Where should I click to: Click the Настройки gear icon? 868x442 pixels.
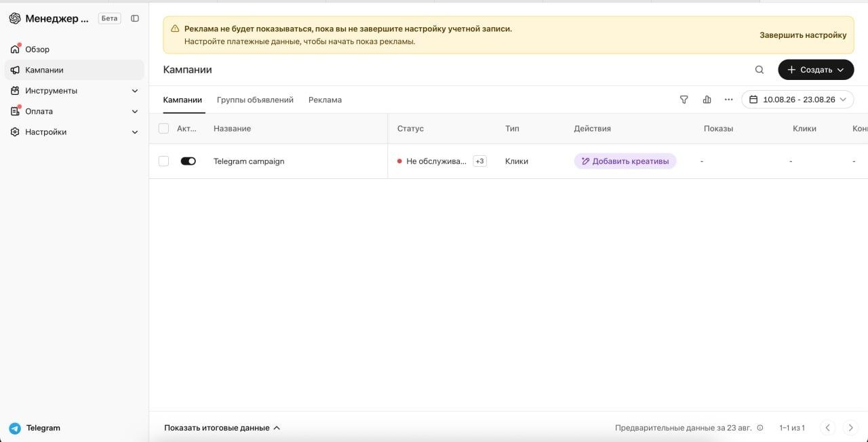coord(15,132)
